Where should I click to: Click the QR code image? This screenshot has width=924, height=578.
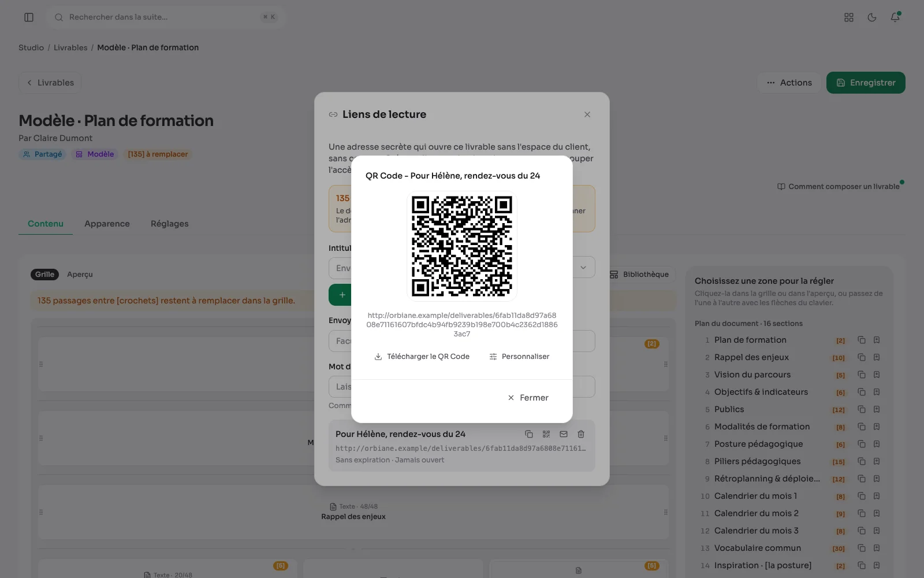462,246
